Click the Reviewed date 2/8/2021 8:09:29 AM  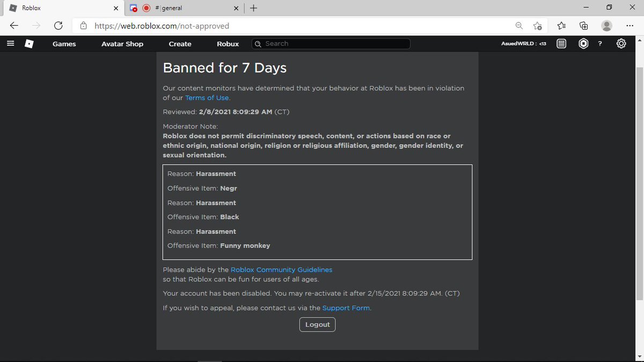[236, 112]
